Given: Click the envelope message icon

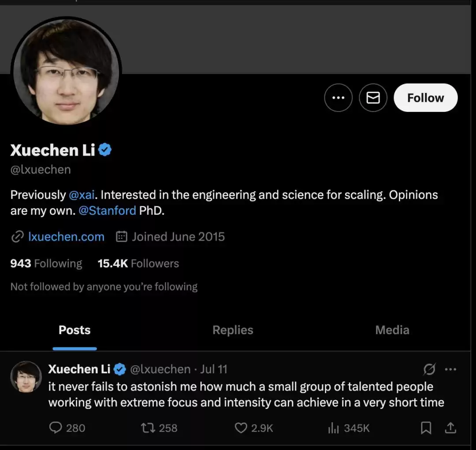Looking at the screenshot, I should point(373,98).
